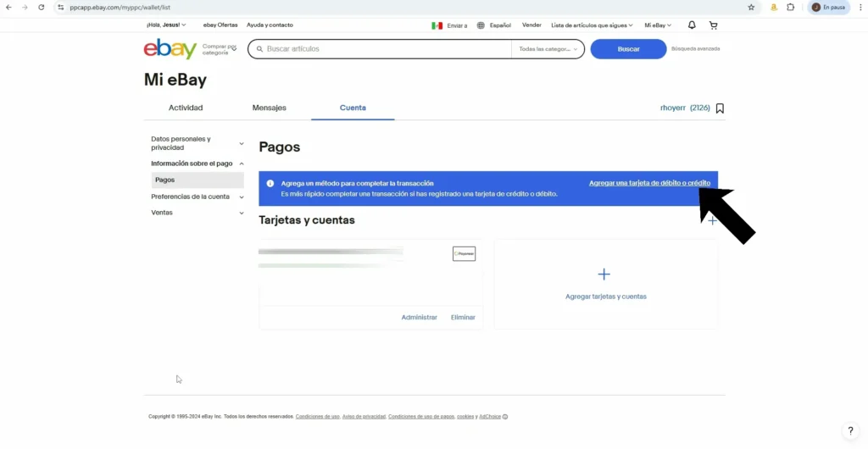Click the browser forward arrow
This screenshot has width=868, height=449.
click(25, 7)
